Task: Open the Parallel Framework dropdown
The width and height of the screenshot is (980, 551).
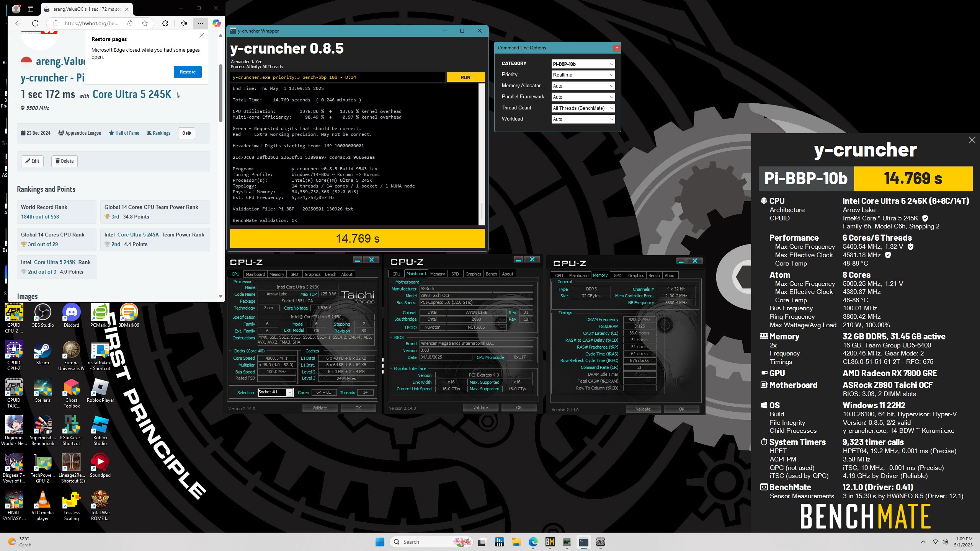Action: click(583, 97)
